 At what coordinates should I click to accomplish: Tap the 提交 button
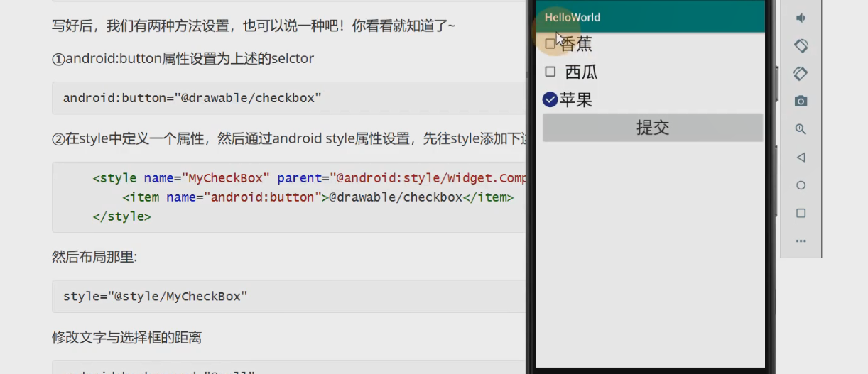click(653, 128)
